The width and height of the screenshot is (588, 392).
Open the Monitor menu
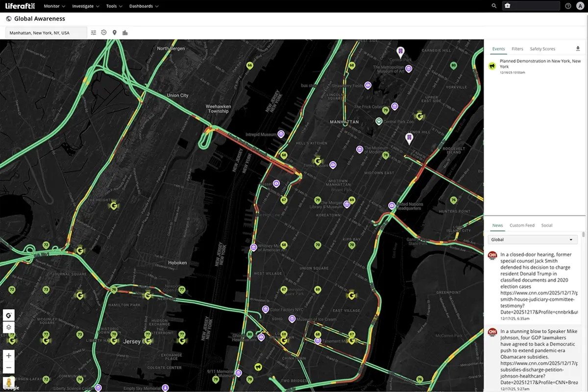[53, 6]
